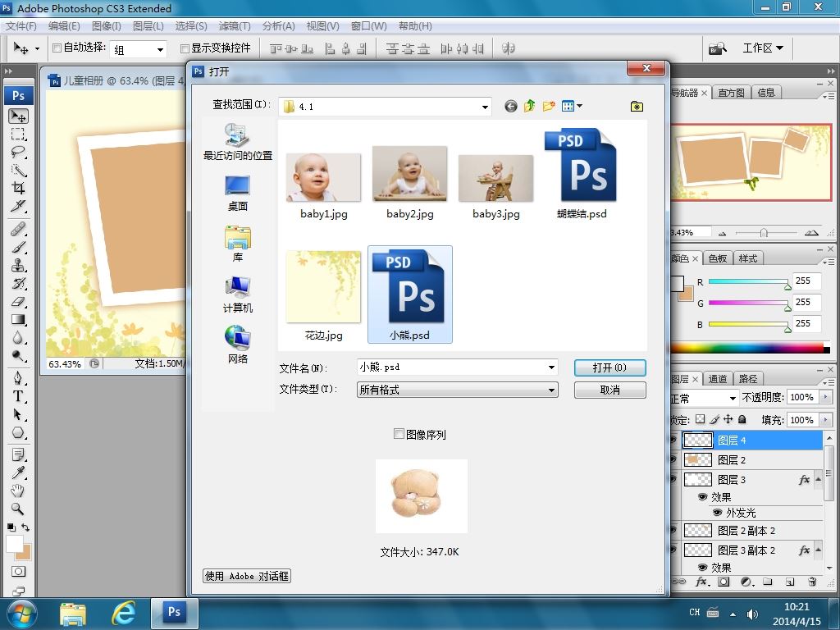
Task: Select the Horizontal Type tool
Action: [18, 396]
